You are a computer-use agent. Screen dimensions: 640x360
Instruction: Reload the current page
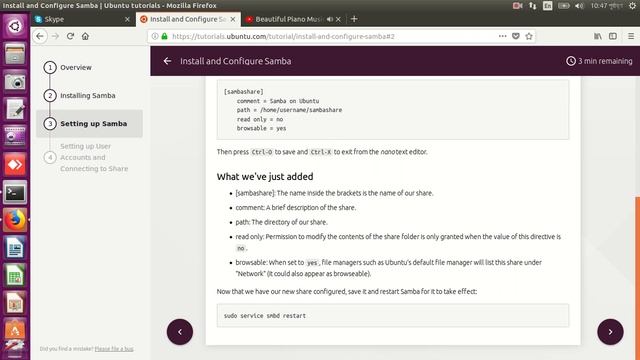coord(70,36)
